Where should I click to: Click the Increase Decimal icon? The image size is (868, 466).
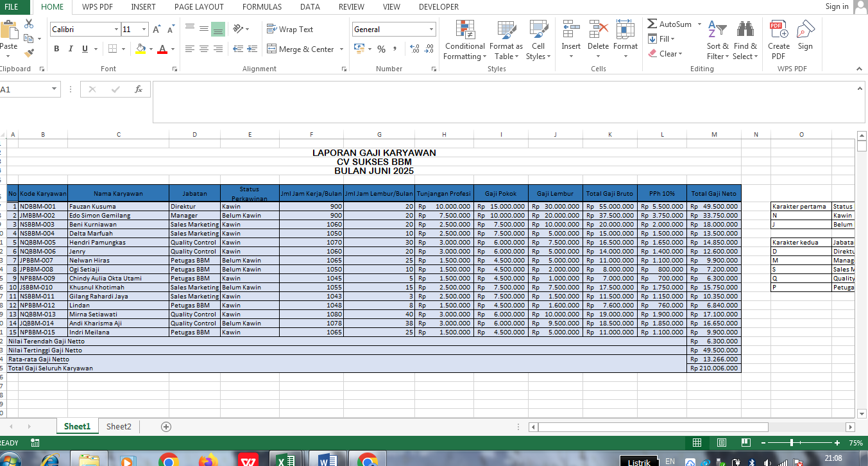[414, 49]
